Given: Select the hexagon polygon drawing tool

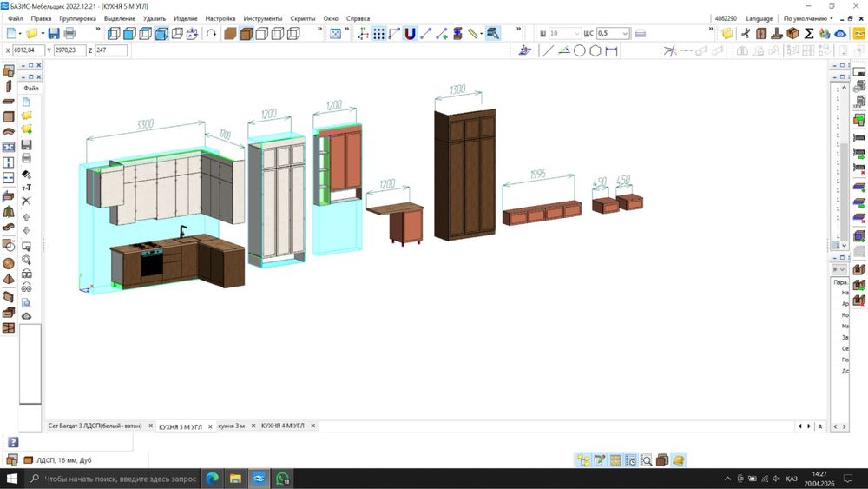Looking at the screenshot, I should [x=595, y=50].
